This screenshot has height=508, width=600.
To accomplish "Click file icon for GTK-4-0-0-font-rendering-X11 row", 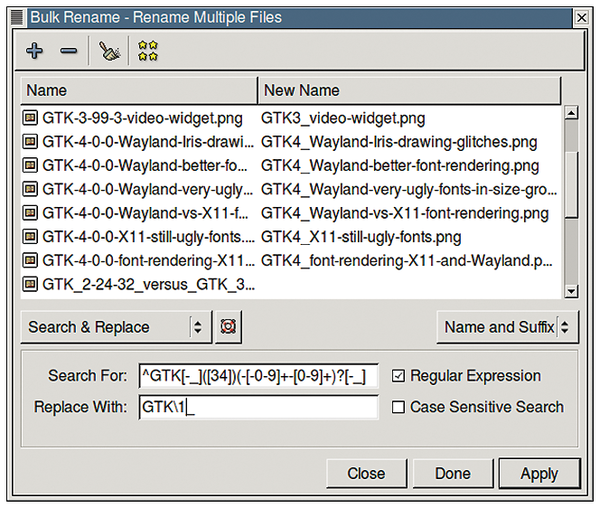I will 30,260.
